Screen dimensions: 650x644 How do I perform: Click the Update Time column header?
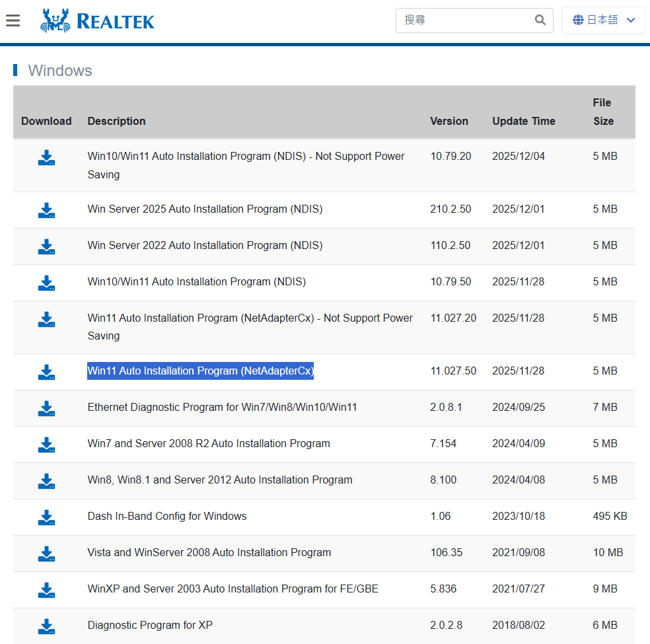click(x=523, y=121)
